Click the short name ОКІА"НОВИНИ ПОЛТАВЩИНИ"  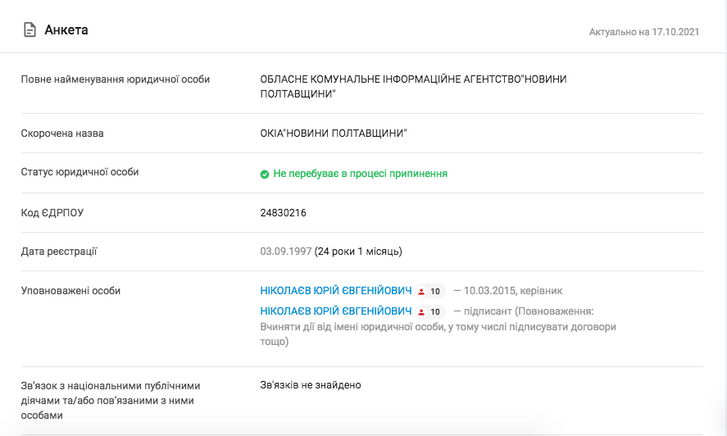333,134
